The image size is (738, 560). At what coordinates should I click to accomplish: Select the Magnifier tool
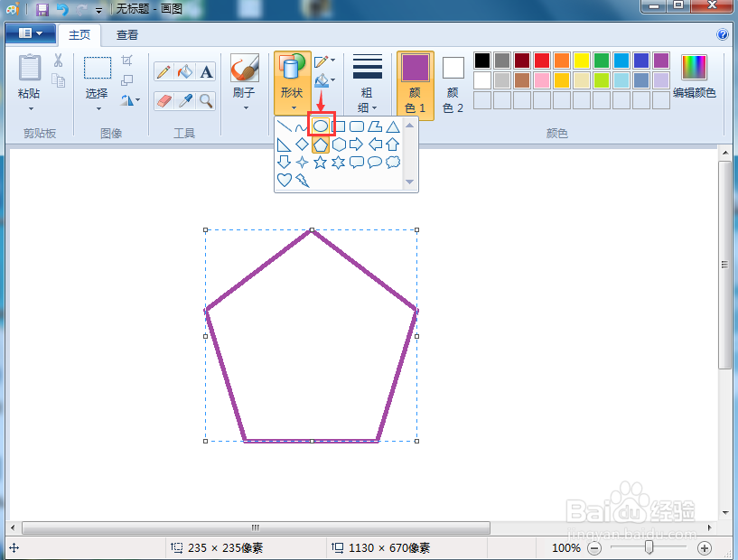(x=206, y=100)
